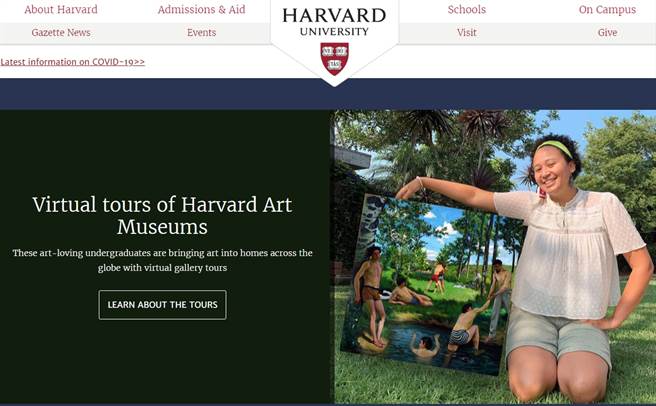
Task: Open the Admissions & Aid menu
Action: click(201, 10)
